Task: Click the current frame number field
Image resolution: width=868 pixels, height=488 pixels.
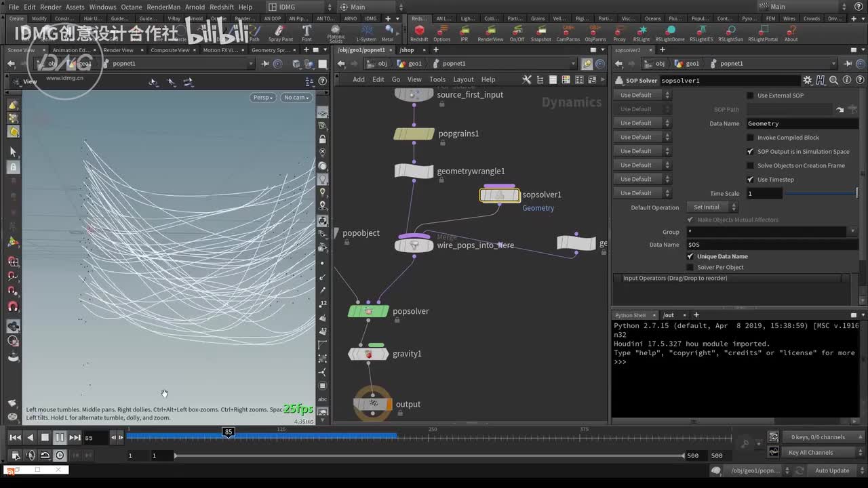Action: pos(96,438)
